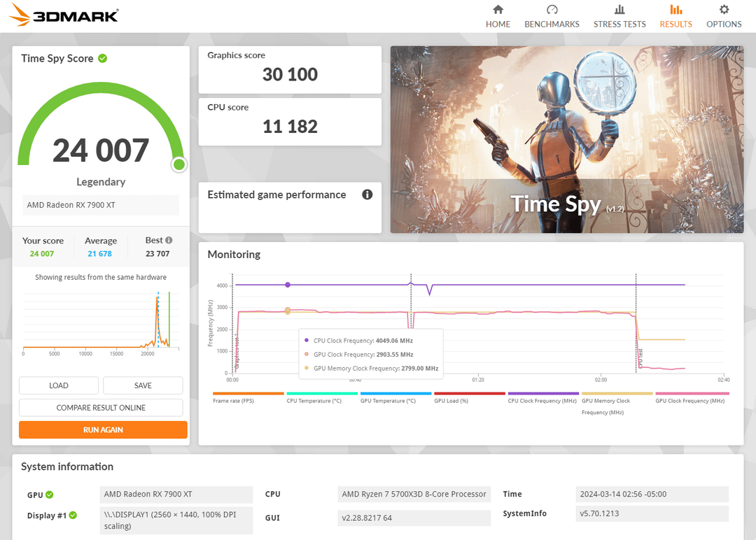Click the GUI version v2.28.8217 64
The width and height of the screenshot is (756, 540).
(x=414, y=518)
